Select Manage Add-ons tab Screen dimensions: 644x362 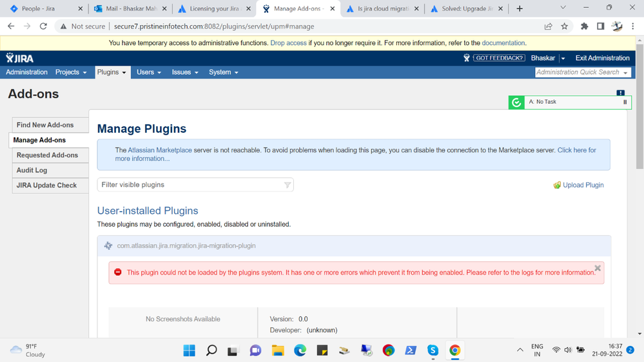click(x=49, y=140)
